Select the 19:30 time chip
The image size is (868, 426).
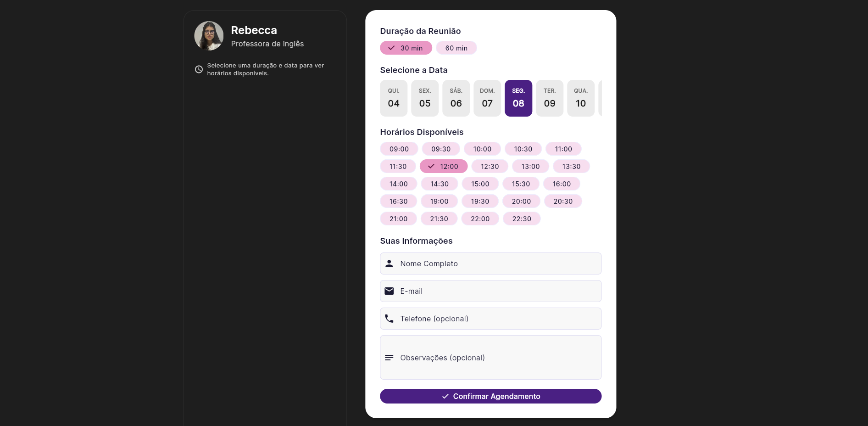click(x=480, y=202)
